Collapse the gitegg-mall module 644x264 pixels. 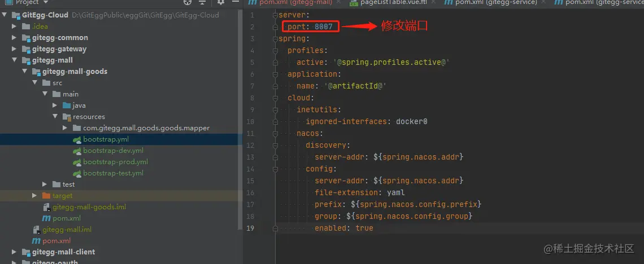coord(14,60)
